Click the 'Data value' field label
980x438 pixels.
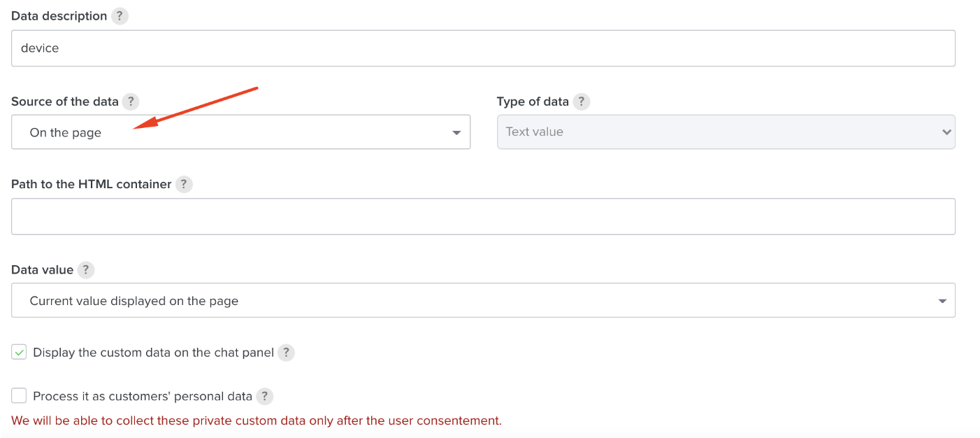[x=43, y=269]
